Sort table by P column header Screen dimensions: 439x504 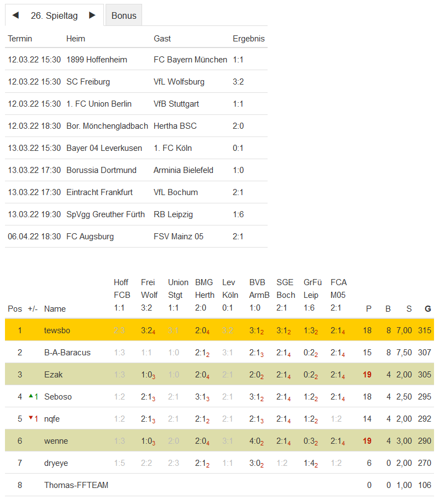369,309
